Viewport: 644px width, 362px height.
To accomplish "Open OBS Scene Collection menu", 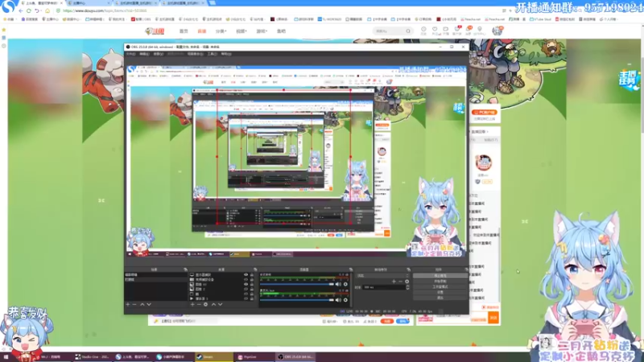I will 195,54.
